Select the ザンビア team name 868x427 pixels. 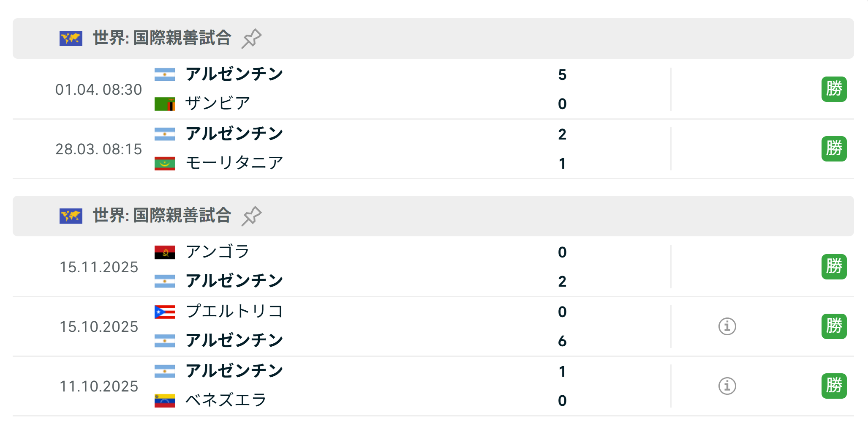(x=218, y=104)
